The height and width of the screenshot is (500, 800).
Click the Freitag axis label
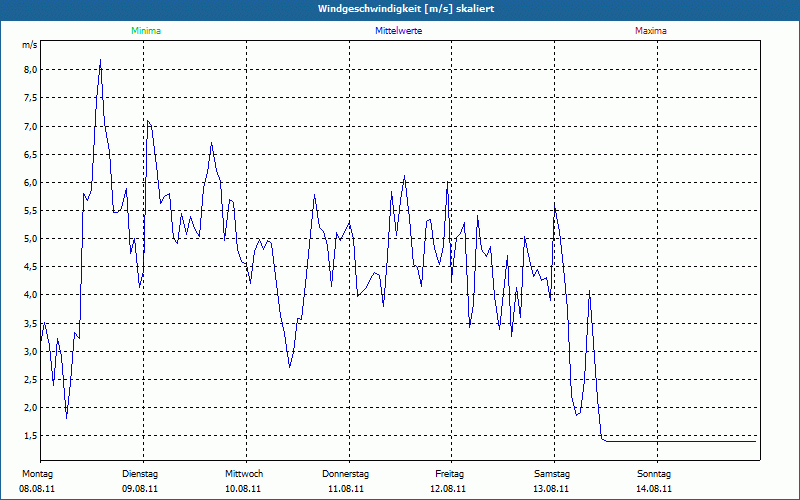pyautogui.click(x=449, y=474)
